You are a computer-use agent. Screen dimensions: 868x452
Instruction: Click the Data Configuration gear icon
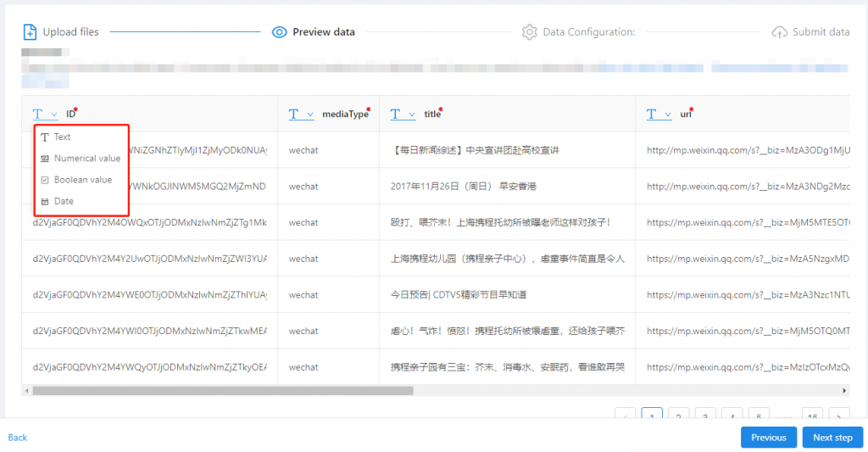[x=530, y=32]
